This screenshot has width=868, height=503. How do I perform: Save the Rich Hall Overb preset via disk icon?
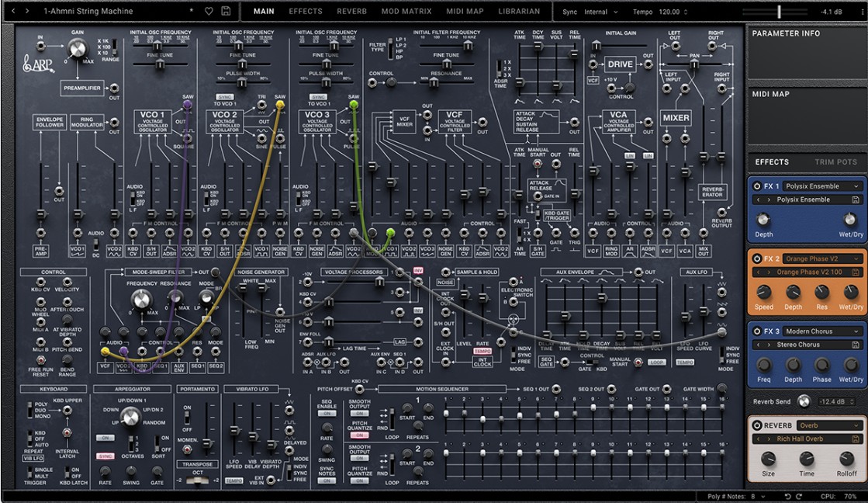pyautogui.click(x=856, y=439)
